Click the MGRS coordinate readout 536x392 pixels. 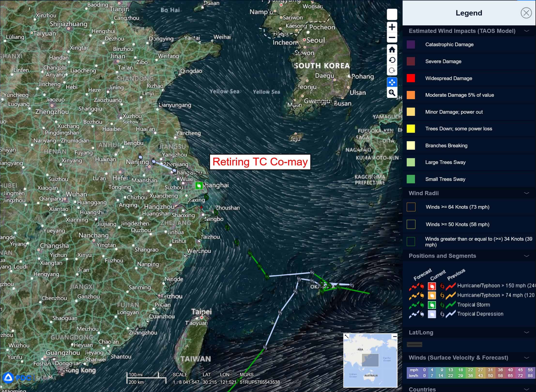[260, 382]
